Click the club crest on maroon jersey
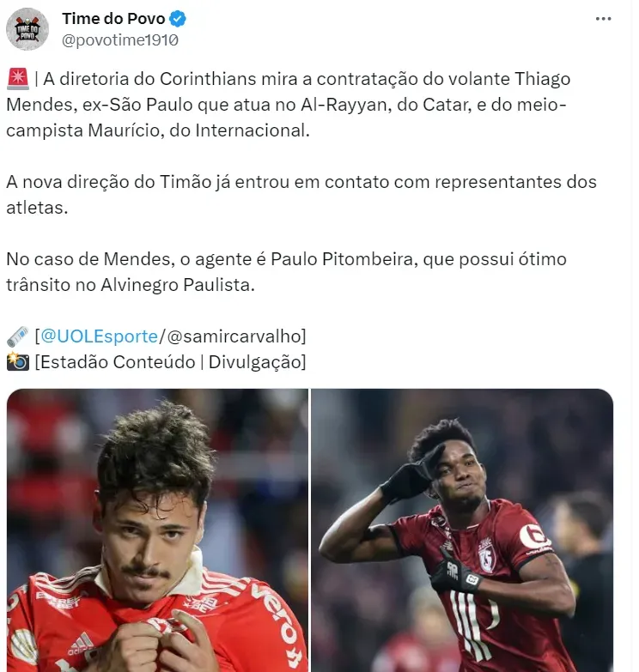 click(487, 555)
